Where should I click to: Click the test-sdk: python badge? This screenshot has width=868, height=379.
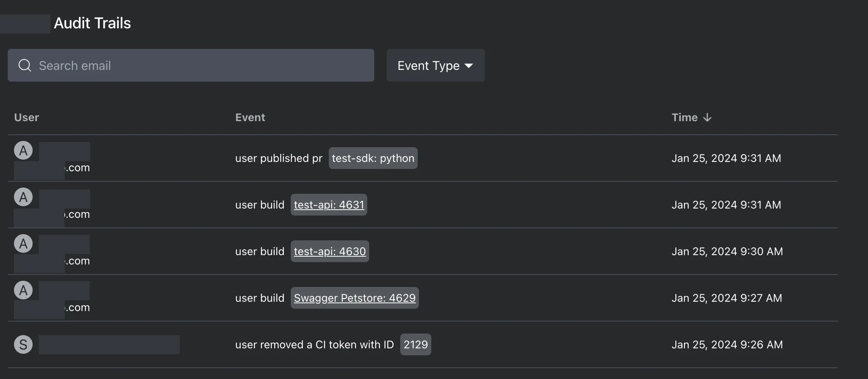(x=373, y=158)
